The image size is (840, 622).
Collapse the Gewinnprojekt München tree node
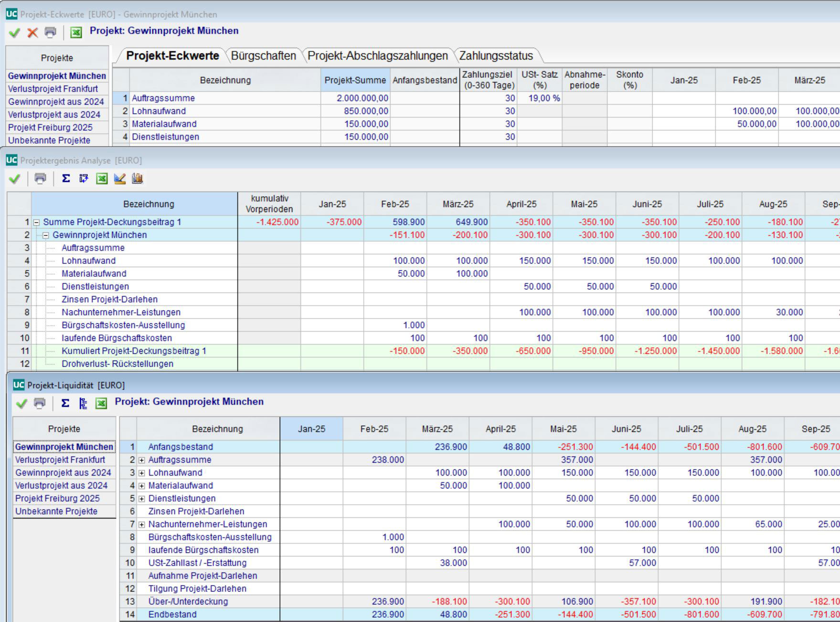(x=46, y=235)
